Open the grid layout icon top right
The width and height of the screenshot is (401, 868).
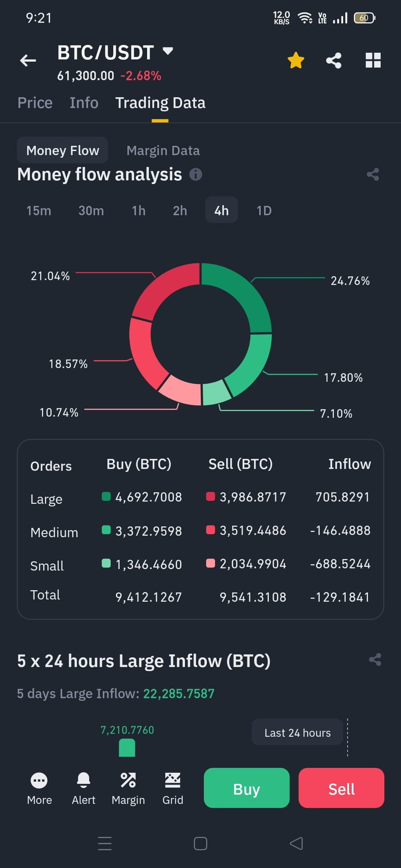[x=372, y=60]
